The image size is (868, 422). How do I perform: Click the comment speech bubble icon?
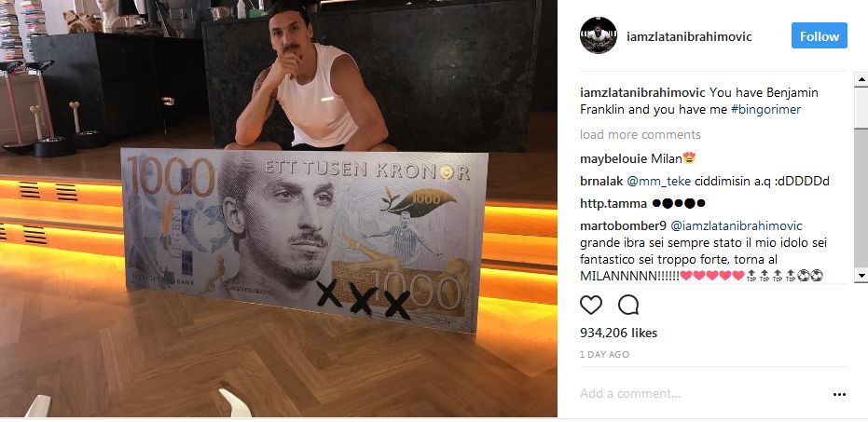point(628,305)
